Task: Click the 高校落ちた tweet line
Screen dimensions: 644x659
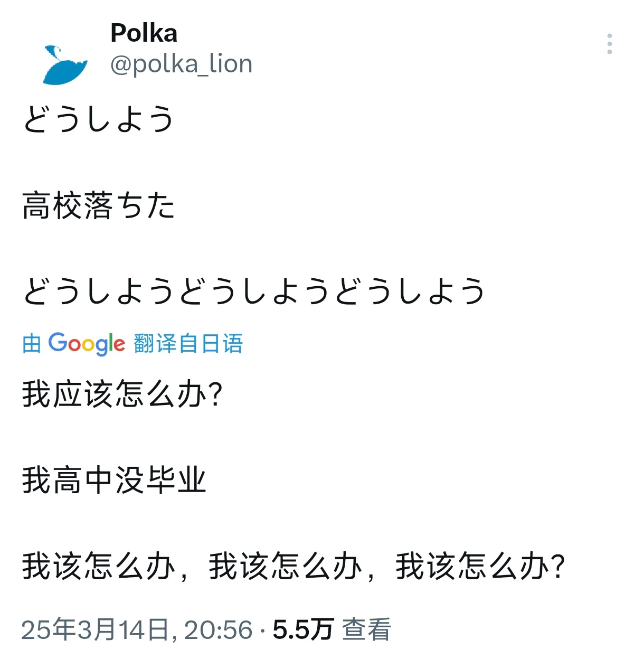Action: point(98,205)
